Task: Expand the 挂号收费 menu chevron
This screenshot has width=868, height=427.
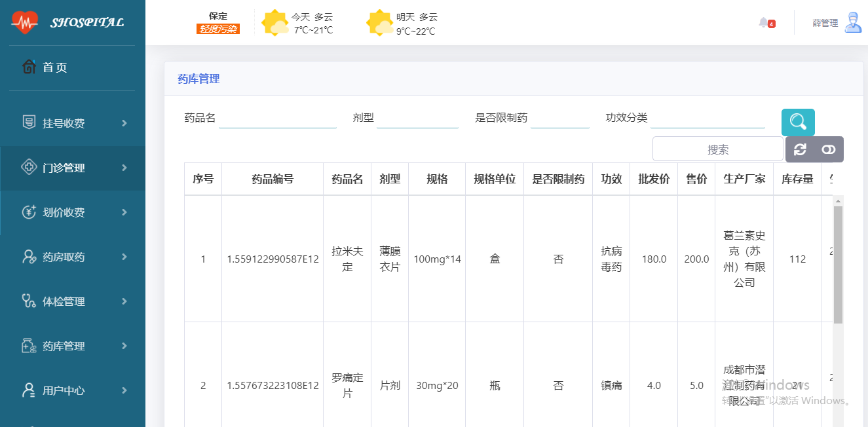Action: coord(124,123)
